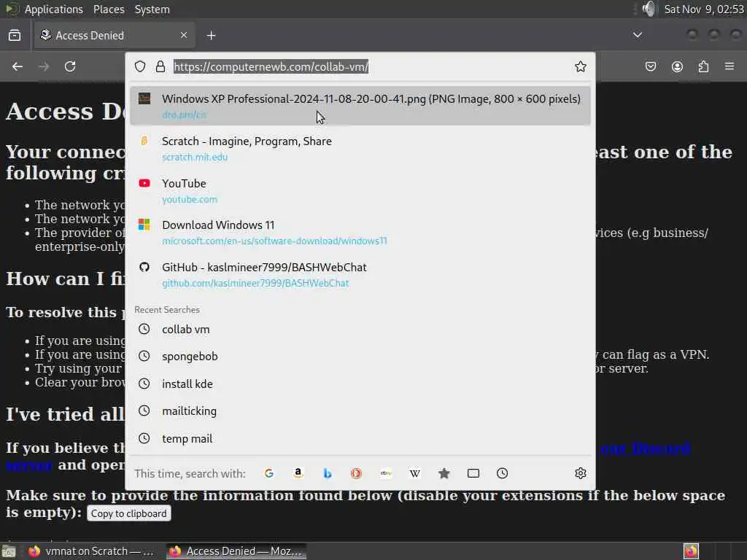The image size is (747, 560).
Task: Bookmark this page with star icon
Action: coord(580,66)
